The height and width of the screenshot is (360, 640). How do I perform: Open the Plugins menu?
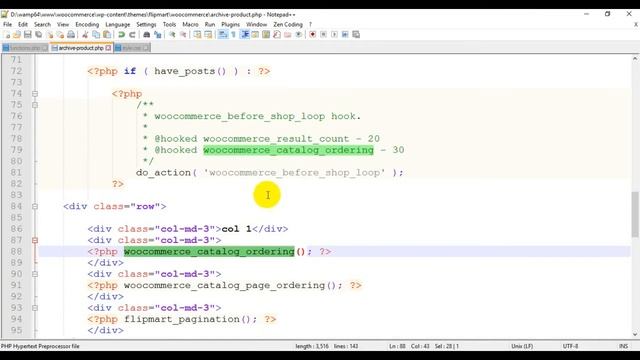231,24
